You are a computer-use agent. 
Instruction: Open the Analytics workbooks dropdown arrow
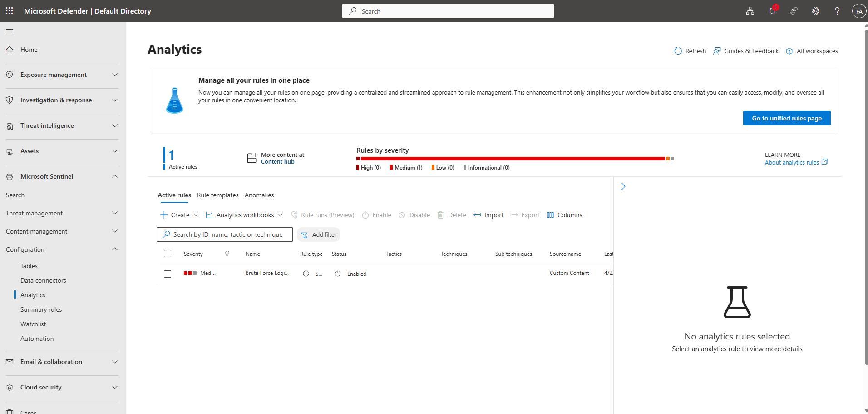tap(280, 215)
